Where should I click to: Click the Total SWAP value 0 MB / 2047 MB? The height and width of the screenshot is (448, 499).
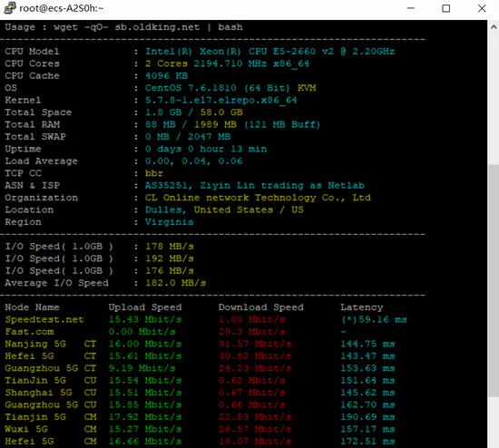(188, 137)
